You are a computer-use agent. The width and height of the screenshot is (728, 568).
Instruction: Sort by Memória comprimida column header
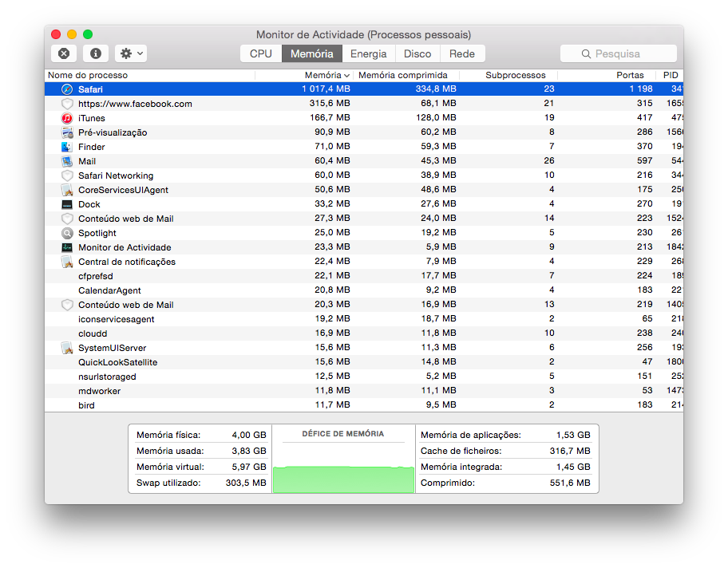pos(406,75)
